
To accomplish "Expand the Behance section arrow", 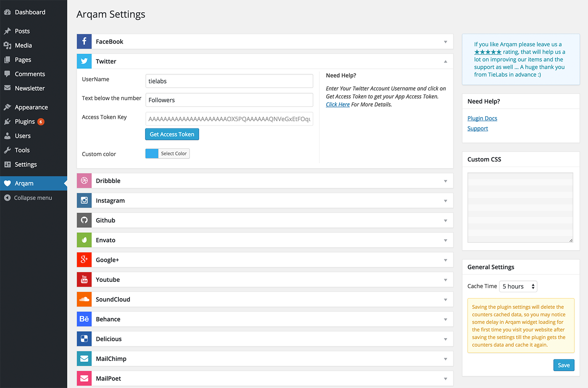I will (x=445, y=319).
